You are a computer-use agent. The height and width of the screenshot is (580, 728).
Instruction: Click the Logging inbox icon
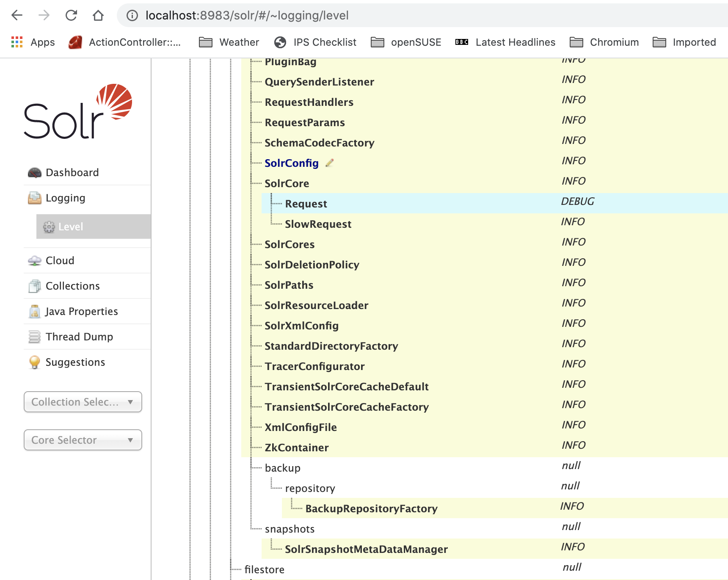tap(35, 198)
